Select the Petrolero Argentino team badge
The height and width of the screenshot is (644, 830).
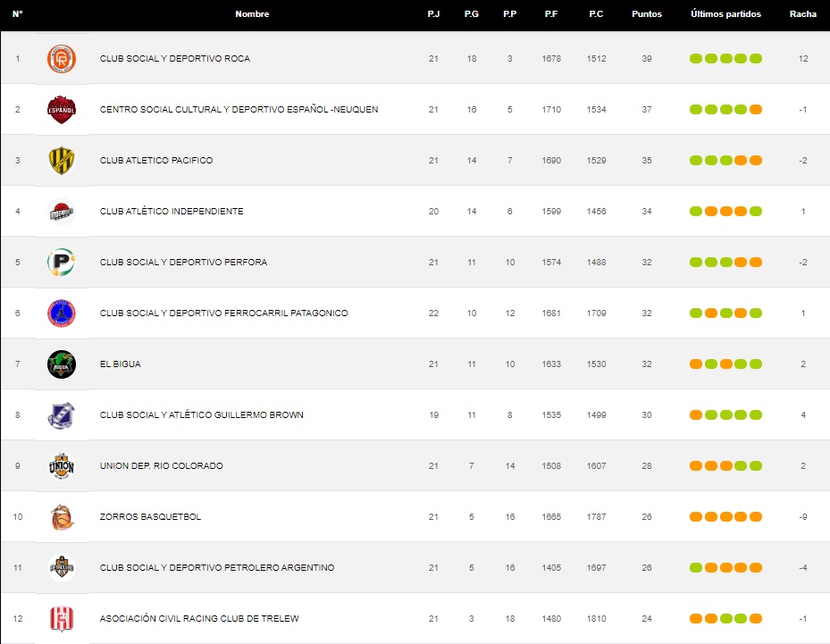[x=61, y=568]
